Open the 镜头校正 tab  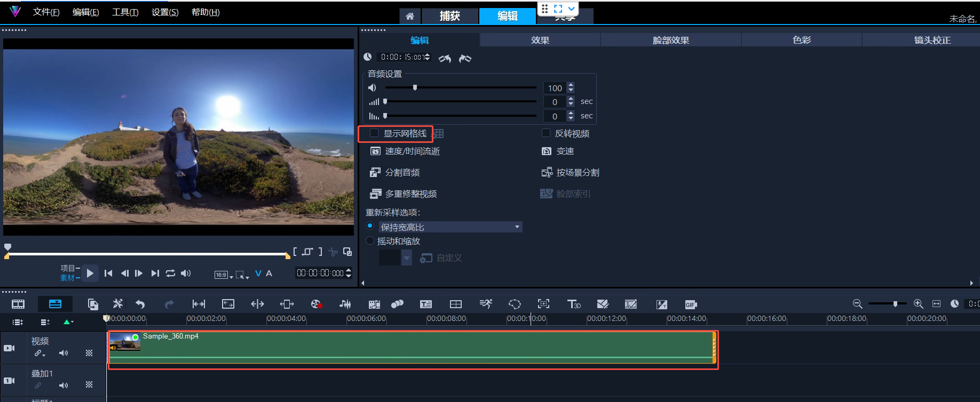[932, 40]
